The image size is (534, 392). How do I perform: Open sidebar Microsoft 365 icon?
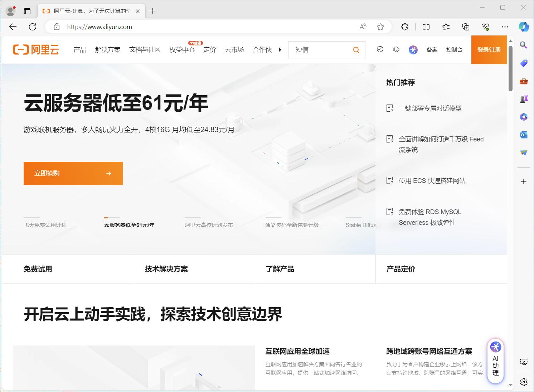coord(524,117)
